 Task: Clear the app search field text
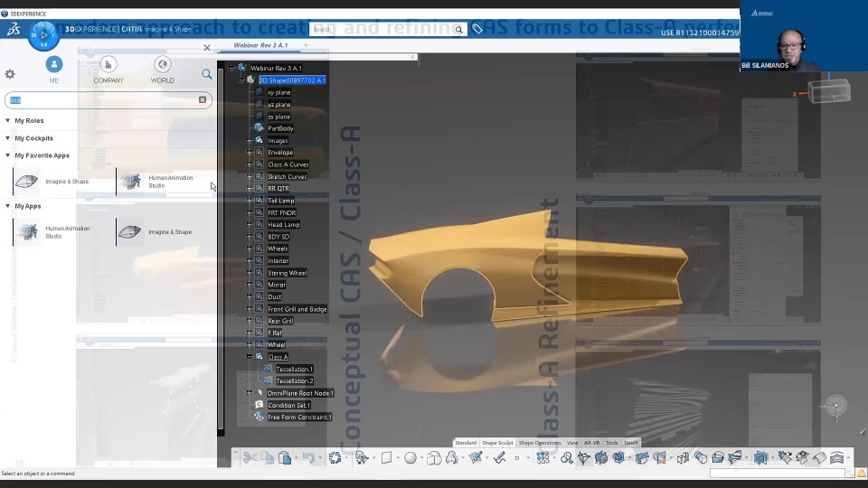pos(202,99)
